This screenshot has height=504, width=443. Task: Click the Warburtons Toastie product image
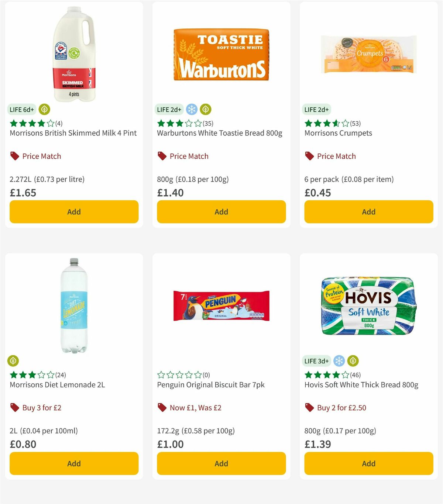tap(221, 55)
